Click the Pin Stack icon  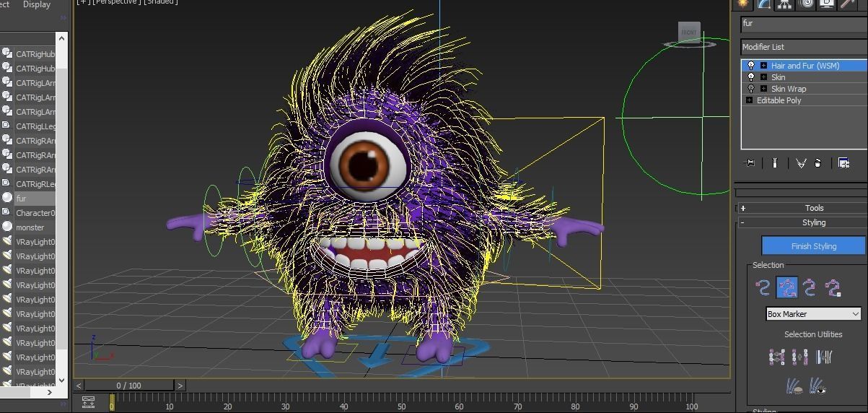749,163
